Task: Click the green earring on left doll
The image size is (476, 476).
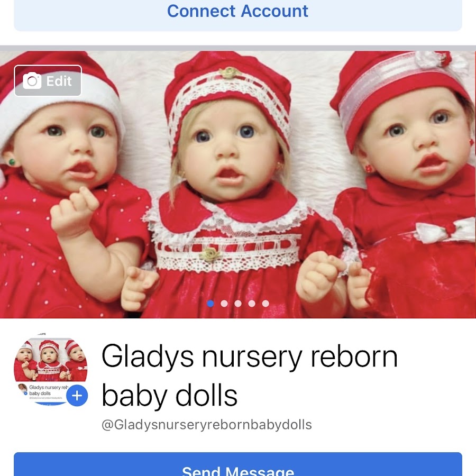Action: tap(12, 162)
